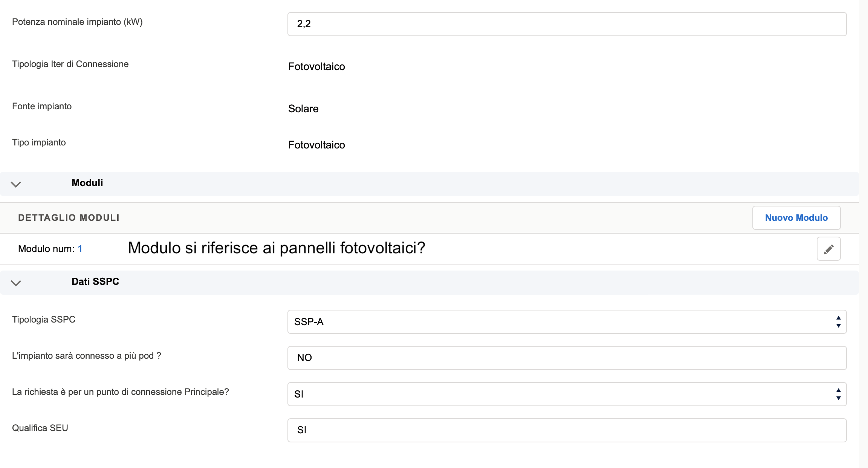
Task: Click the stepper arrows on the SI dropdown
Action: (838, 394)
